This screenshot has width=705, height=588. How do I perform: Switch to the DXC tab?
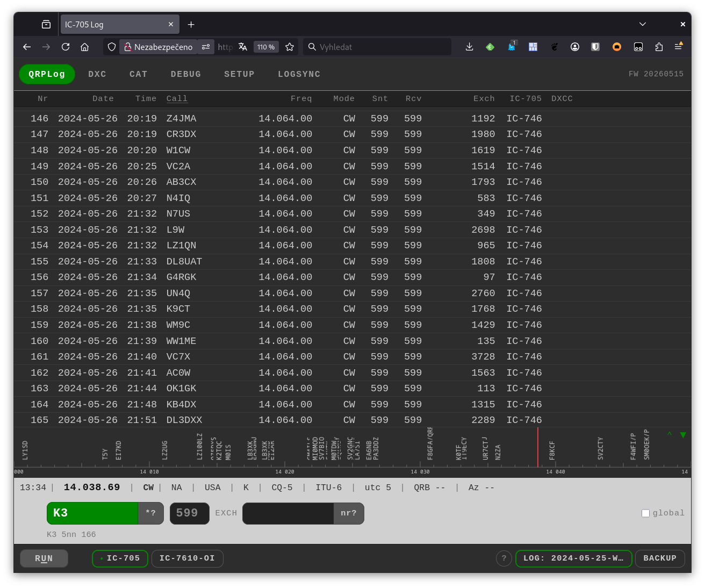pos(97,74)
